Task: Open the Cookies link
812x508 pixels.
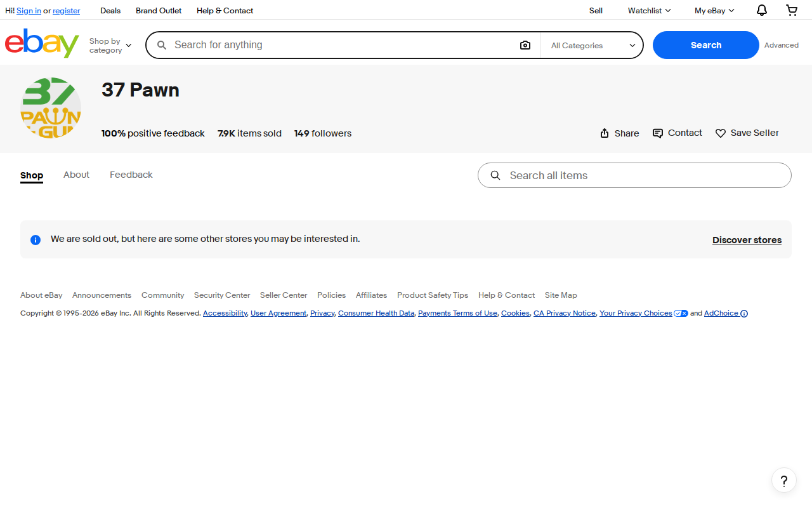Action: click(x=515, y=313)
